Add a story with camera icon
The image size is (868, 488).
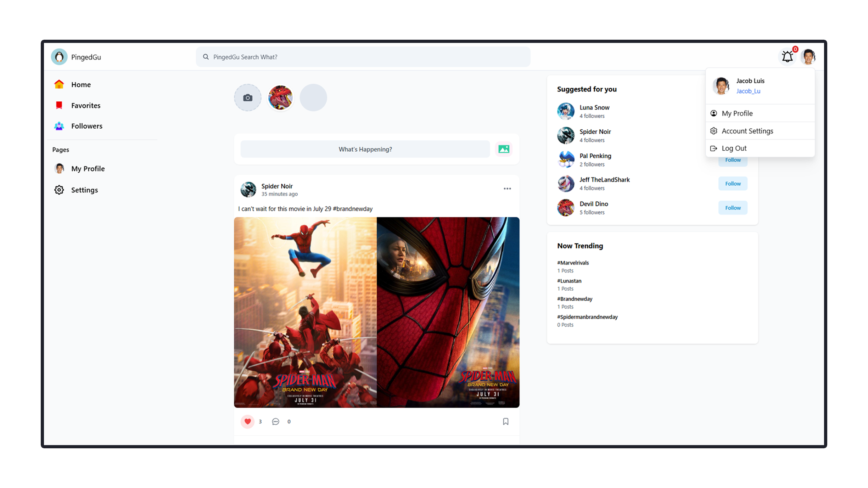248,97
